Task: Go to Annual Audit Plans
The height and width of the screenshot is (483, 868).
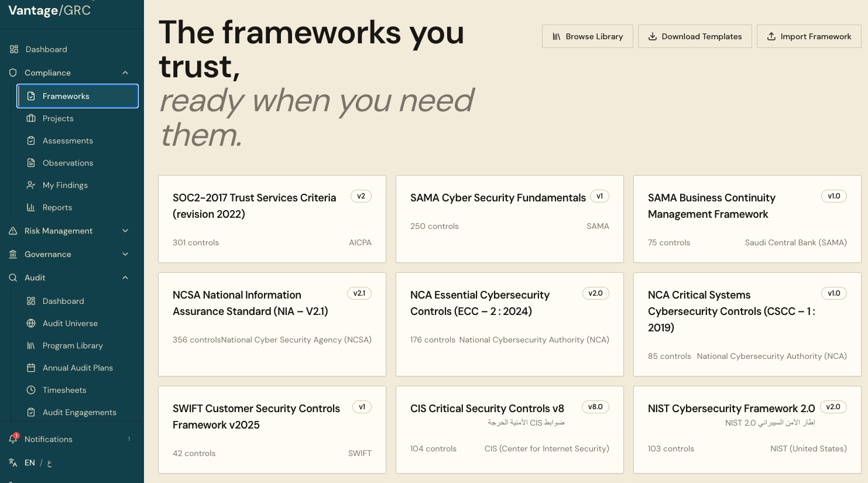Action: 78,368
